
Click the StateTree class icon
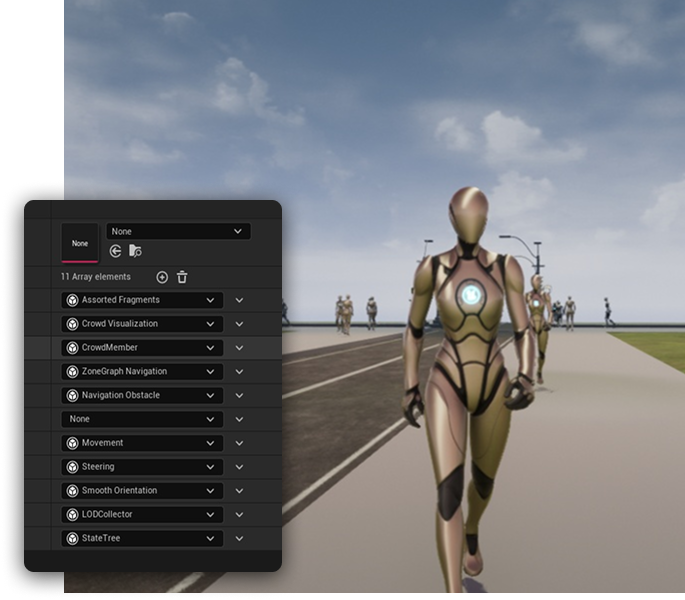point(72,538)
